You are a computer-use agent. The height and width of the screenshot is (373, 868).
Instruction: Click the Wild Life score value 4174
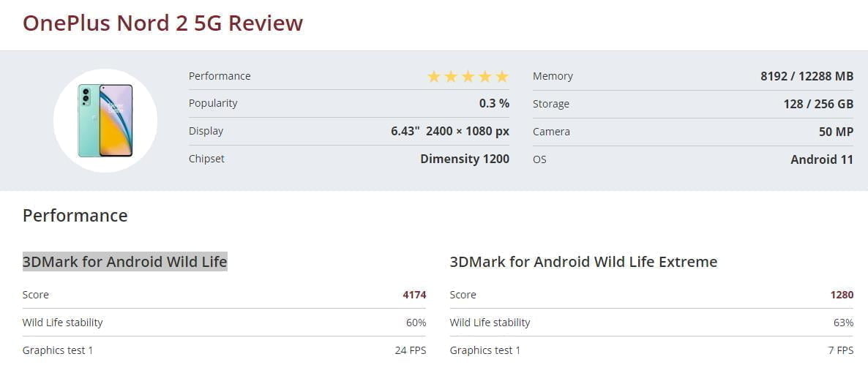pyautogui.click(x=414, y=295)
